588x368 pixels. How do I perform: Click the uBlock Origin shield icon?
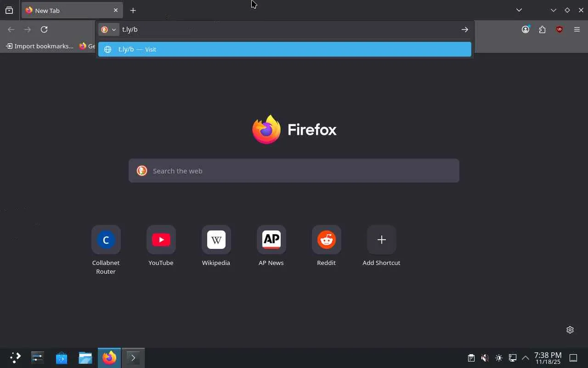pyautogui.click(x=560, y=29)
